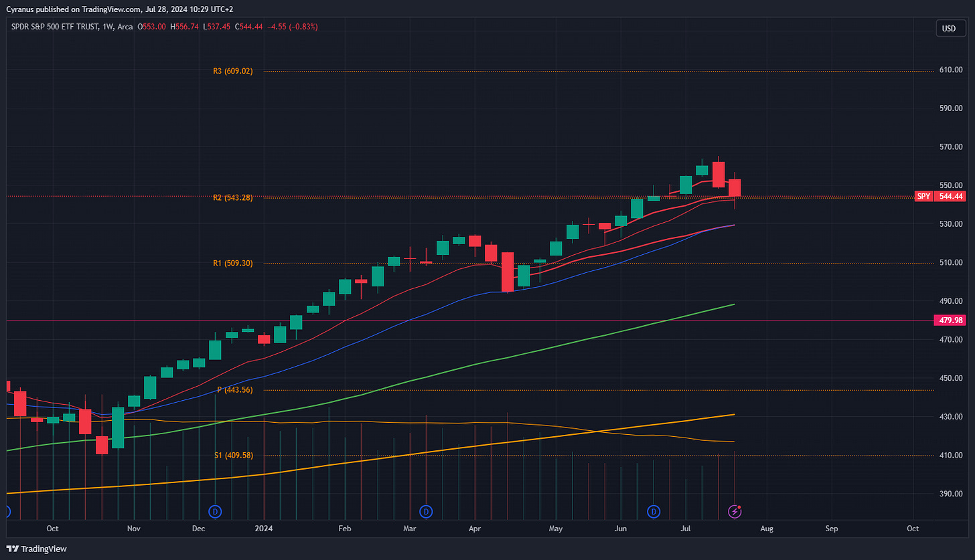Click the purple lightning event marker
975x560 pixels.
click(735, 512)
